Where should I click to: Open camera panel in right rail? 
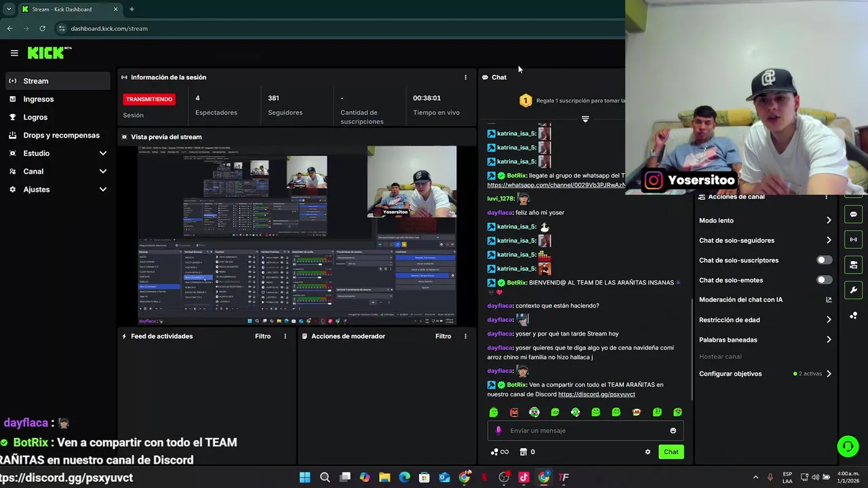tap(853, 264)
